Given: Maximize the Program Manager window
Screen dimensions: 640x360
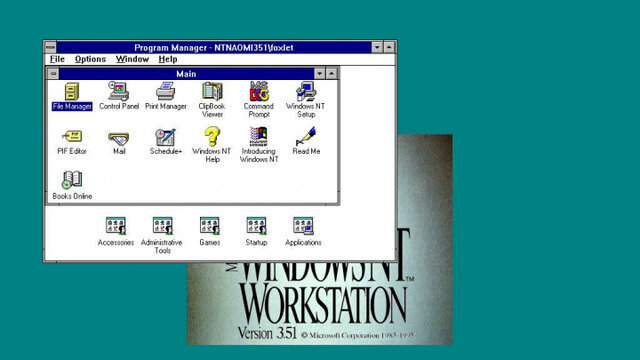Looking at the screenshot, I should pyautogui.click(x=389, y=47).
